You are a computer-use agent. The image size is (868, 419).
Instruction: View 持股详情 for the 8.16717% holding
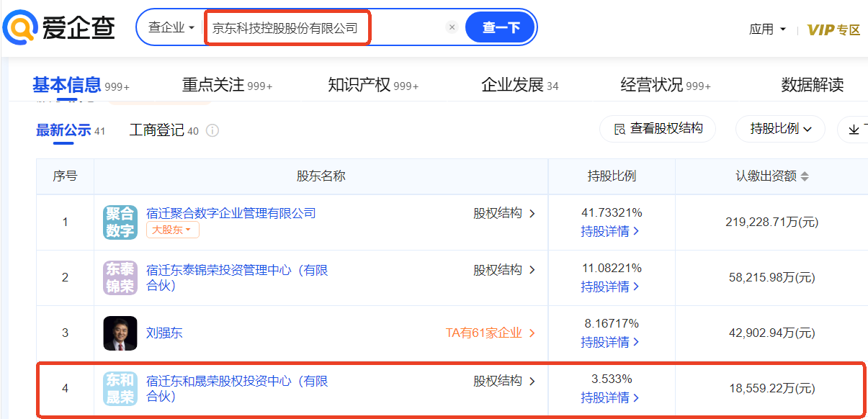611,342
